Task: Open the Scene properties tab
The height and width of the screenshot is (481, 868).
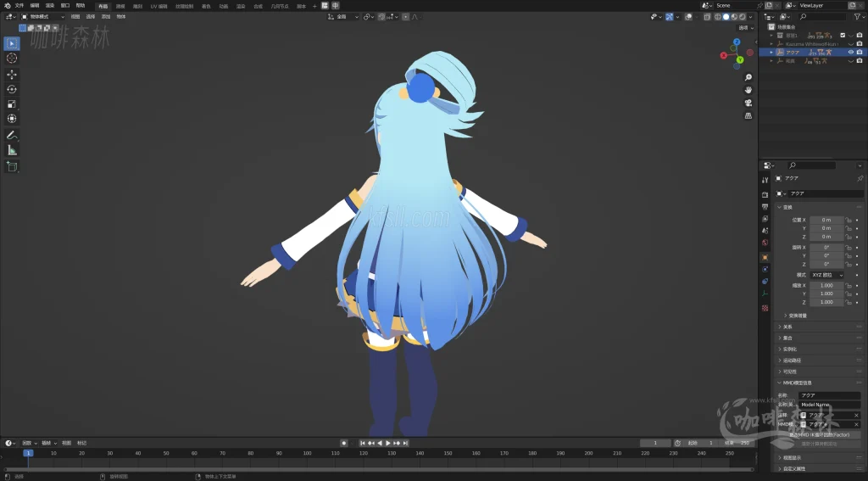Action: coord(765,231)
